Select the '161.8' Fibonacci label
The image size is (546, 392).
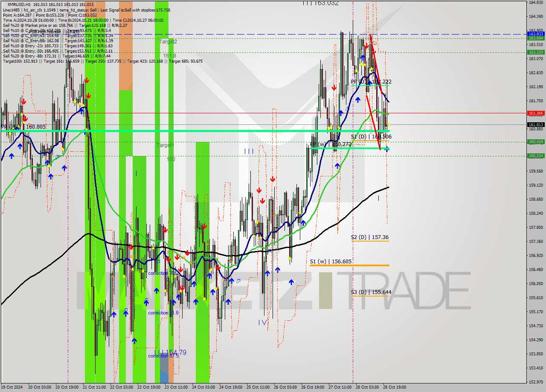point(169,56)
